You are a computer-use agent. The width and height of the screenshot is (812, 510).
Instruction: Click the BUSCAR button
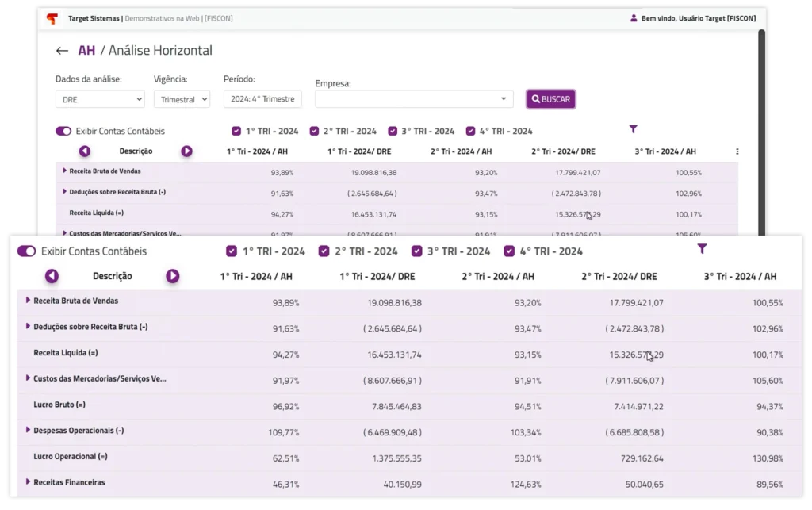(x=550, y=98)
